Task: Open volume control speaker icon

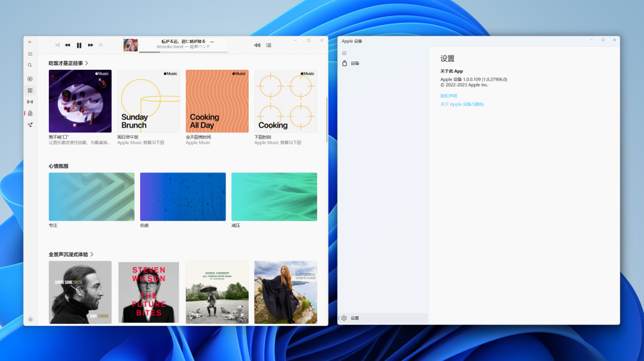Action: coord(257,45)
